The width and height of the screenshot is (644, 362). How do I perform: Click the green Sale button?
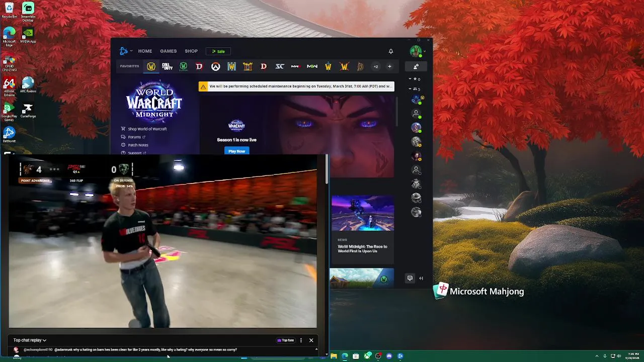(x=218, y=51)
